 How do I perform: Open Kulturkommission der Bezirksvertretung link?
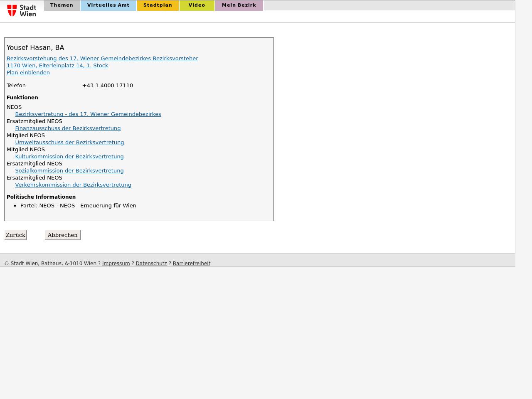coord(69,157)
